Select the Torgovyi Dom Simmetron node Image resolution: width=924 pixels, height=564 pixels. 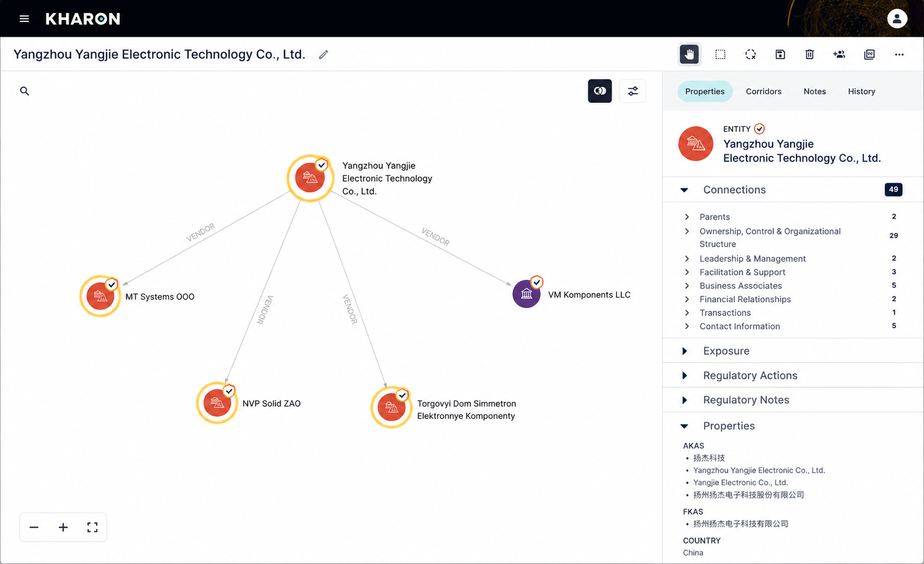click(391, 407)
